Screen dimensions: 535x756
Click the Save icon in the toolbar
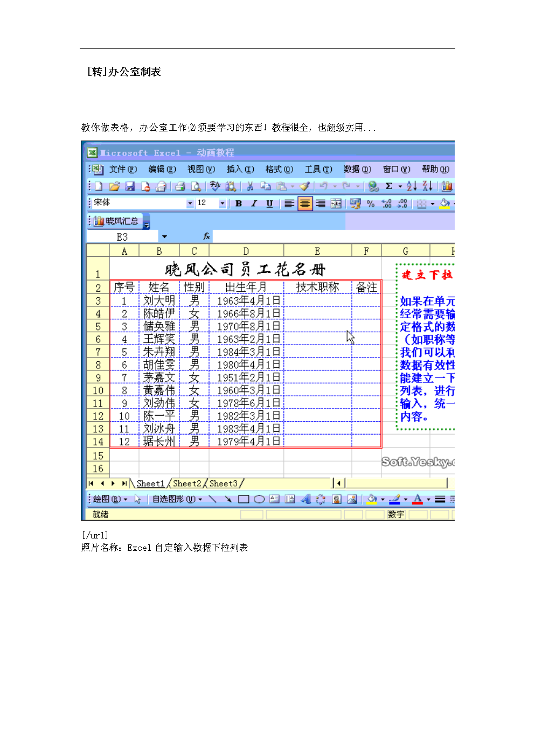(130, 186)
